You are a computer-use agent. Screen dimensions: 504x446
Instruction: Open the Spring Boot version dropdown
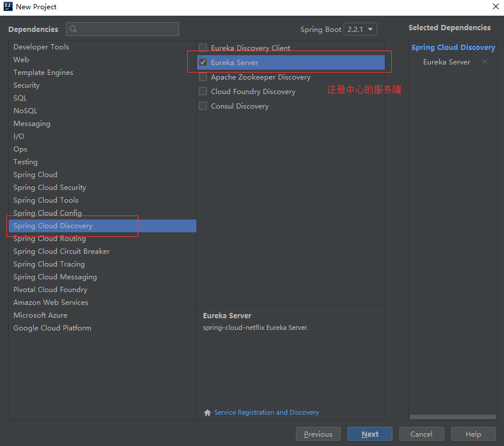click(360, 29)
